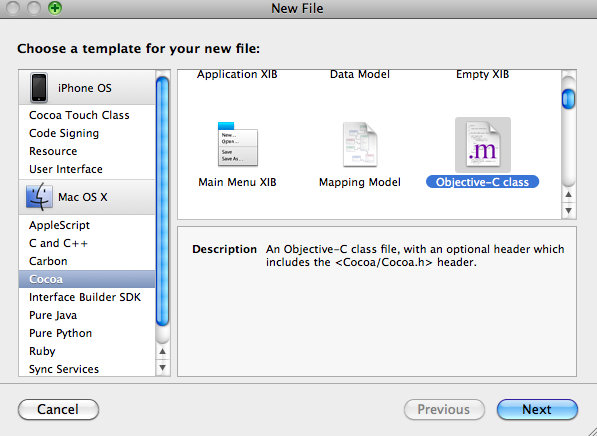The width and height of the screenshot is (597, 436).
Task: Click the Mac OS X section header
Action: tap(87, 197)
